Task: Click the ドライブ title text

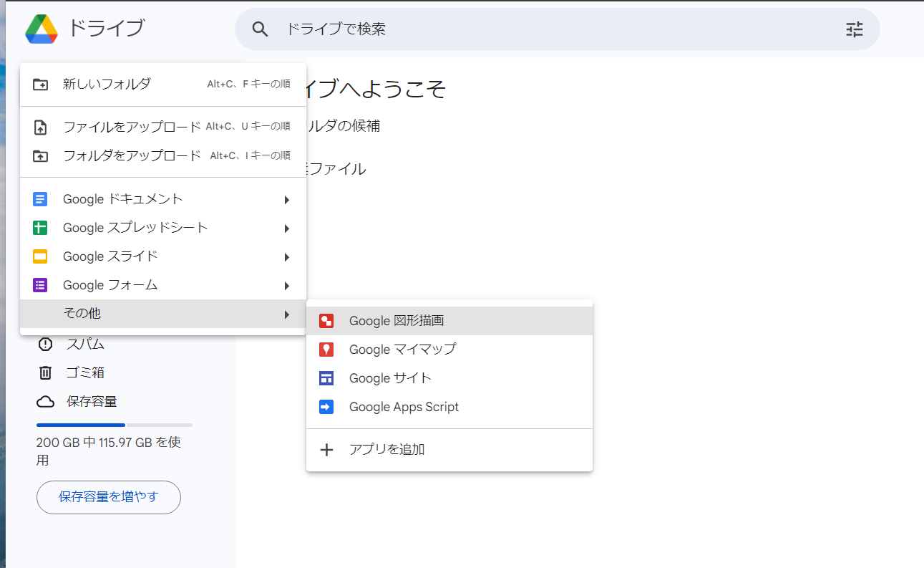Action: 106,29
